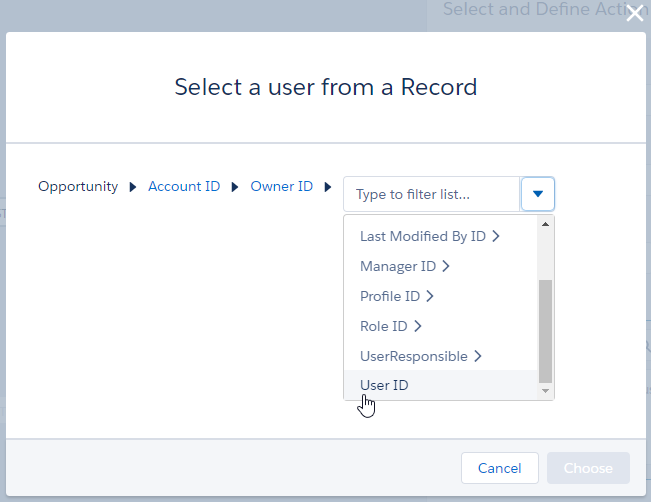Select UserResponsible list entry
This screenshot has height=502, width=651.
coord(413,356)
